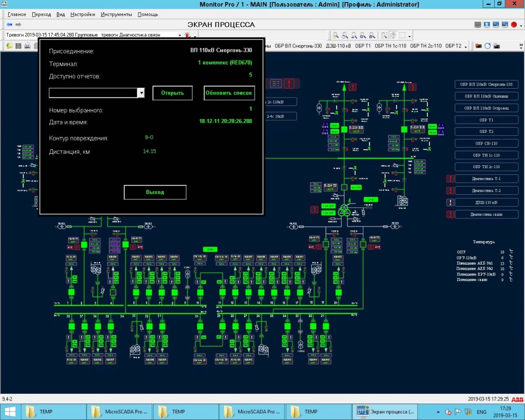This screenshot has height=420, width=525.
Task: Click the print icon in the toolbar
Action: pos(27,46)
